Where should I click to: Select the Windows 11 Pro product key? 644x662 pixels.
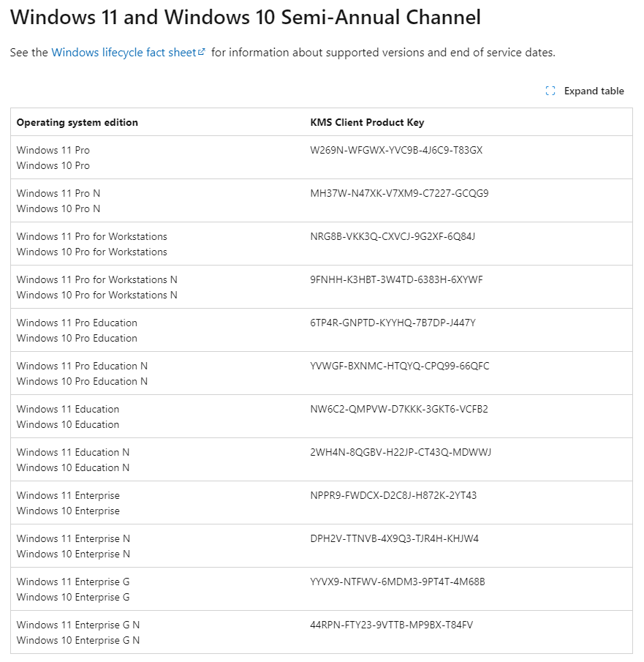click(396, 150)
